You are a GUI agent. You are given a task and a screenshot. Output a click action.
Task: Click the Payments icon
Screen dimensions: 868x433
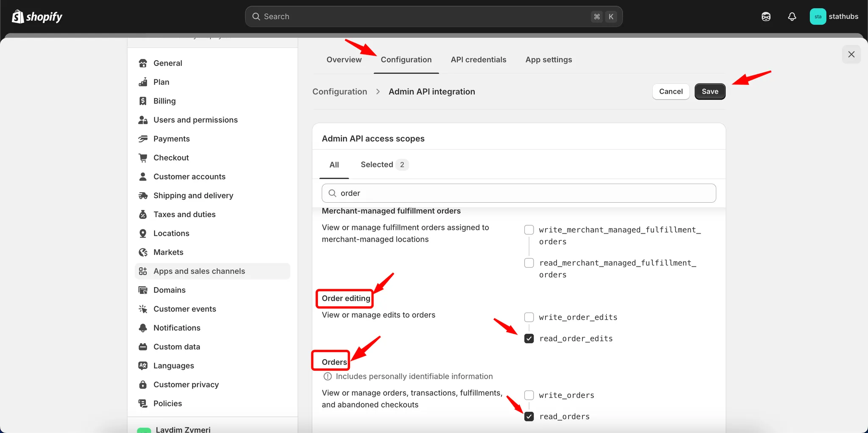(143, 139)
